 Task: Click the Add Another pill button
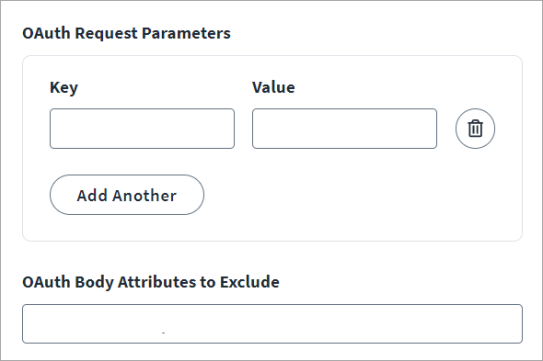pos(127,195)
